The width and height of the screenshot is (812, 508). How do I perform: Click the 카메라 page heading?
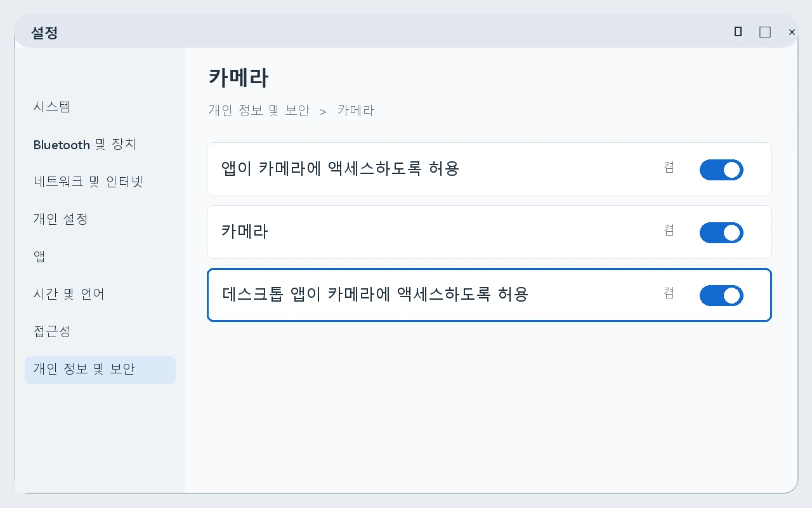(x=239, y=78)
